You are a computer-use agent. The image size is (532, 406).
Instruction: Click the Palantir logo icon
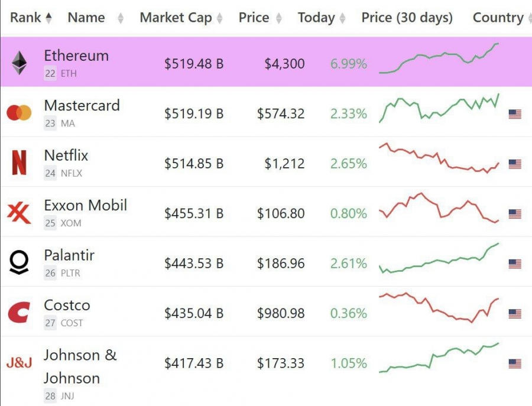pos(19,263)
